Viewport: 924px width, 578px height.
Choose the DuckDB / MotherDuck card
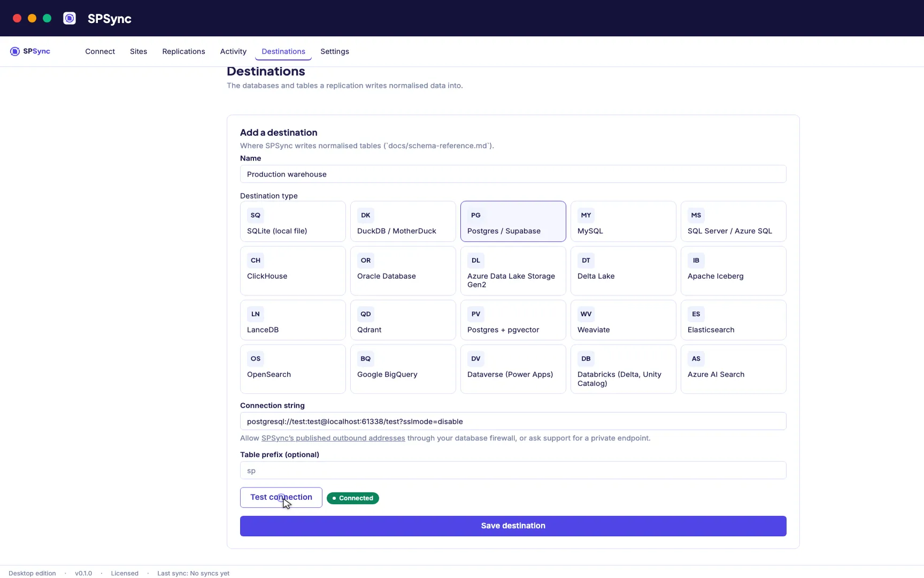[403, 222]
